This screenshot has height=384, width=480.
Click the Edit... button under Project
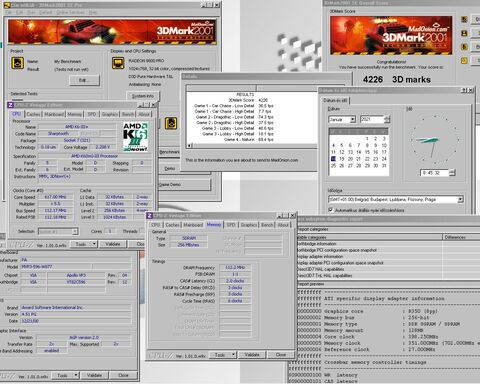[84, 80]
